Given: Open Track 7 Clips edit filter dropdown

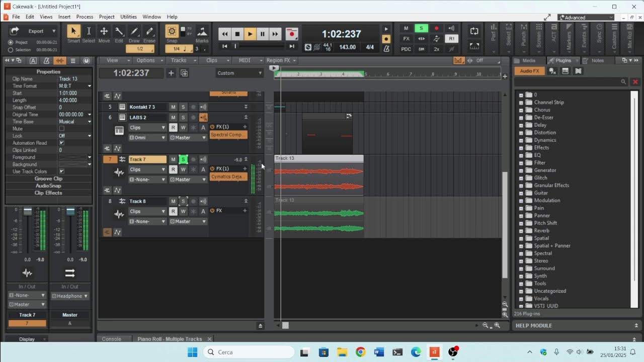Looking at the screenshot, I should (x=147, y=169).
